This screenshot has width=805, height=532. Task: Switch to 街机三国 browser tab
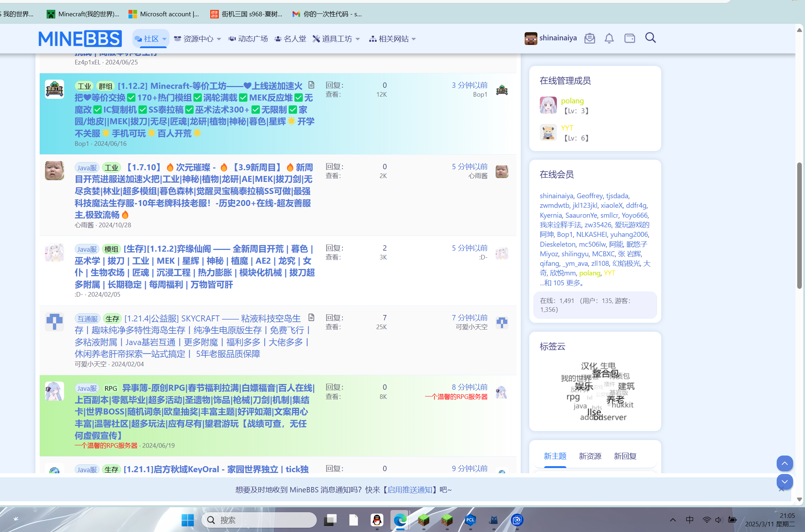[246, 14]
